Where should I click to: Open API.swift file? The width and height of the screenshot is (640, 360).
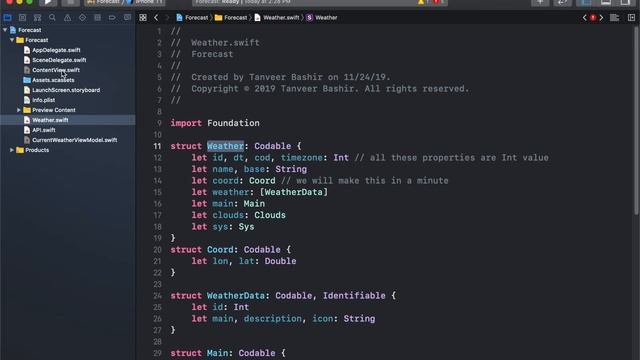44,130
